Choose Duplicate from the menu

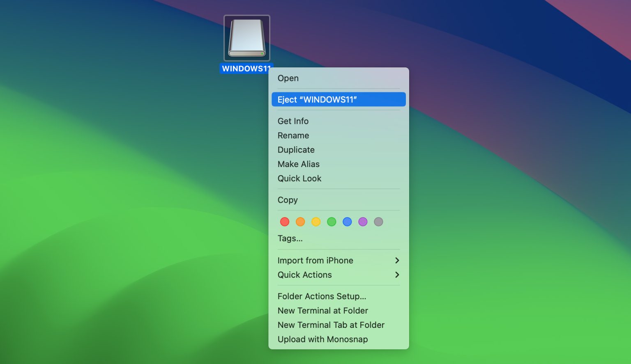296,150
